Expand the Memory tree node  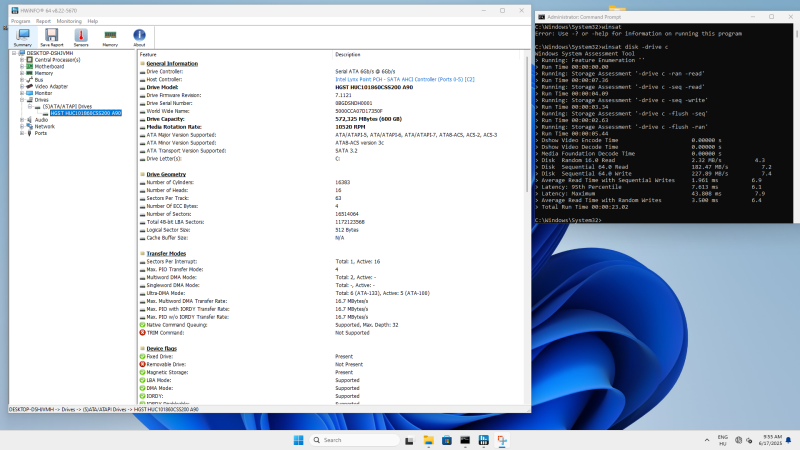(22, 73)
